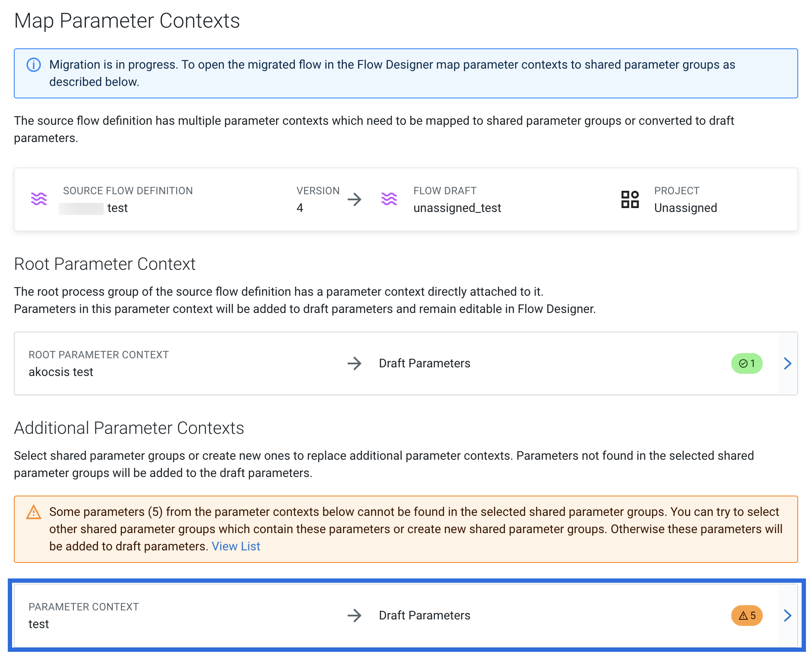The width and height of the screenshot is (812, 657).
Task: Click the version number 4
Action: (300, 208)
